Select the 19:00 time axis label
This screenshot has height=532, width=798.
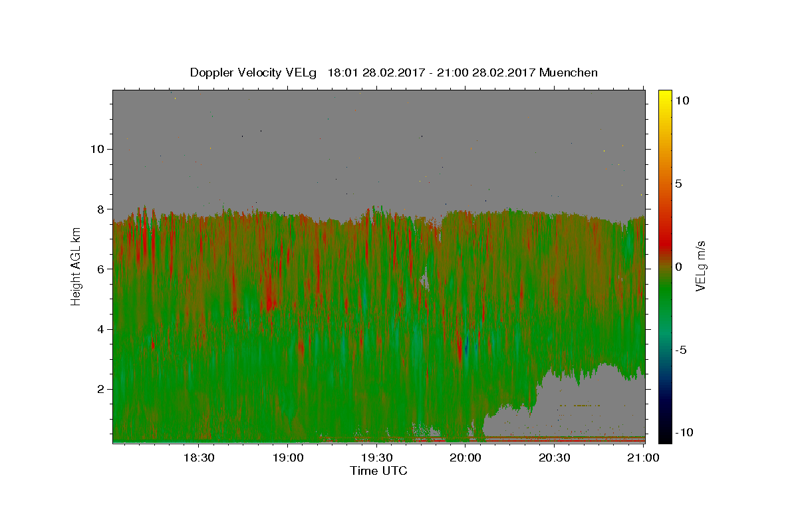coord(287,458)
